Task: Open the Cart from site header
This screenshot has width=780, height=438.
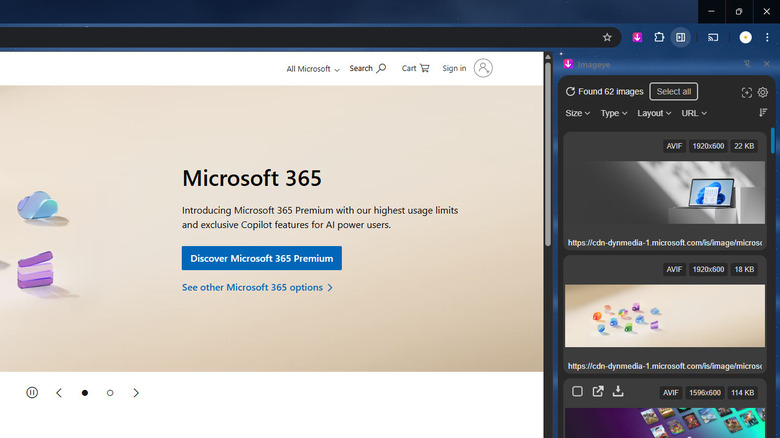Action: 415,68
